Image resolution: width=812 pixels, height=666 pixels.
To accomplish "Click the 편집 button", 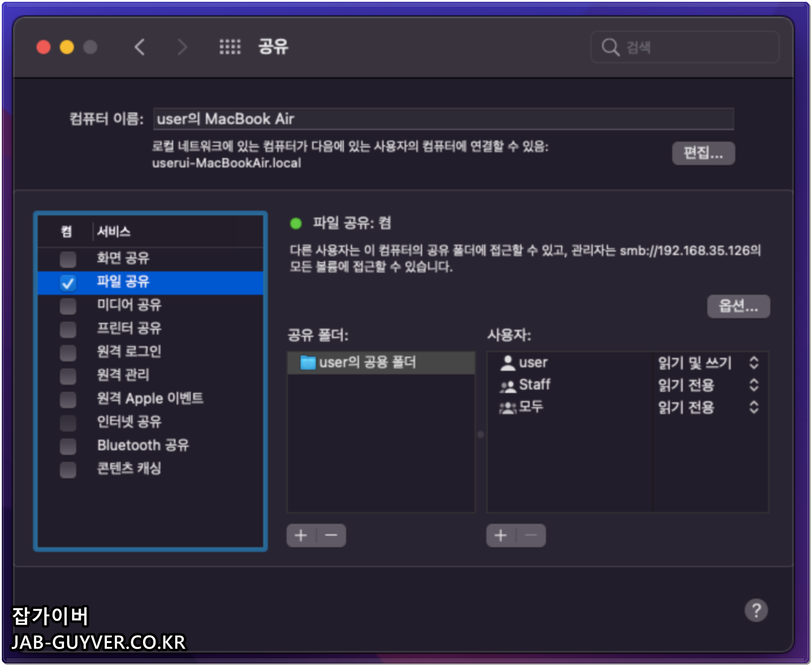I will click(703, 153).
